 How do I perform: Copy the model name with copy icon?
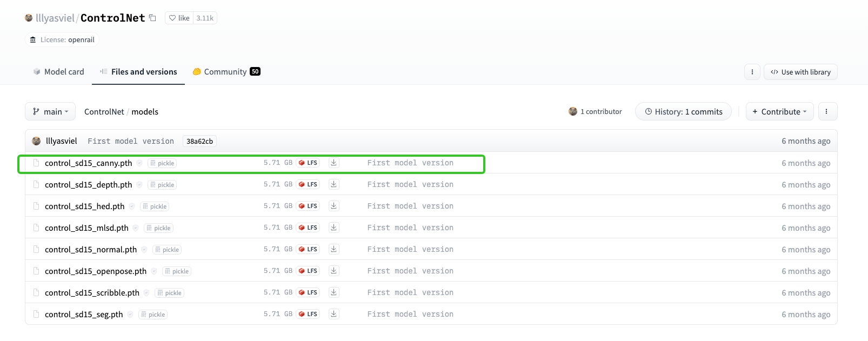pyautogui.click(x=153, y=18)
